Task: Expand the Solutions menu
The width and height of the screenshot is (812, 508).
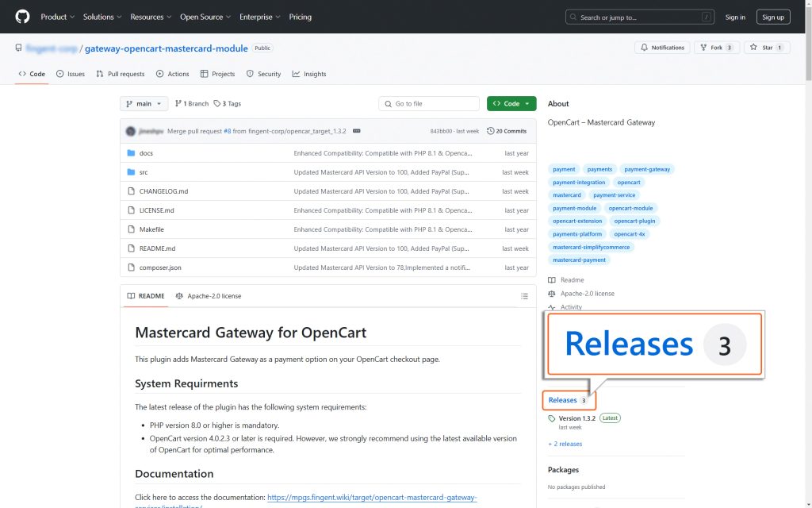Action: (102, 17)
